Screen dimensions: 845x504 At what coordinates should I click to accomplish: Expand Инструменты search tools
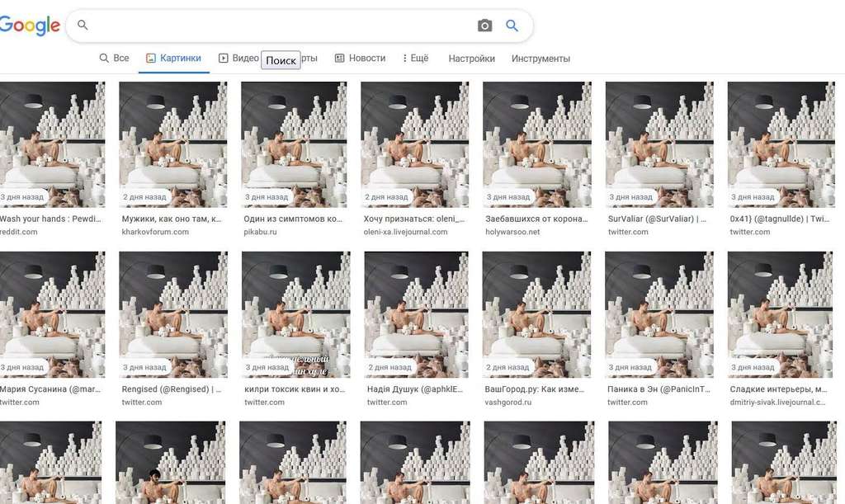[x=541, y=59]
